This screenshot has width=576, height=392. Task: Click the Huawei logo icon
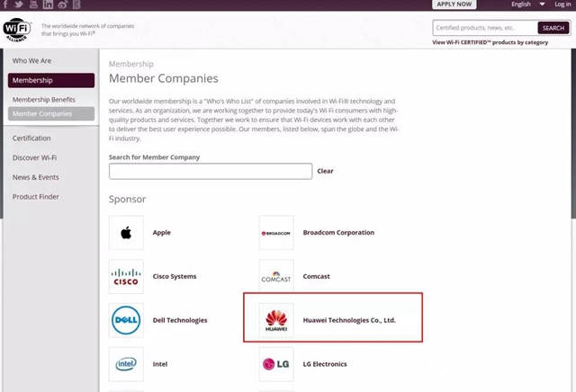(x=276, y=320)
